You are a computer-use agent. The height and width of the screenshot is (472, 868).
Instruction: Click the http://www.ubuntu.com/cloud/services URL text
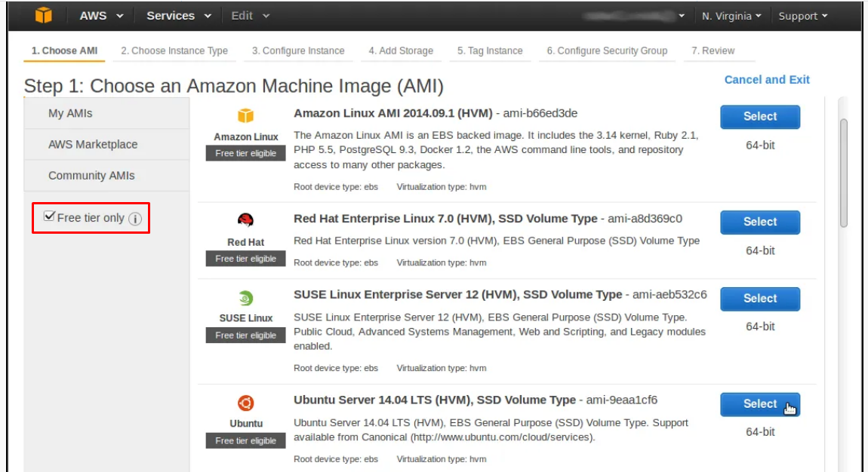click(x=502, y=437)
